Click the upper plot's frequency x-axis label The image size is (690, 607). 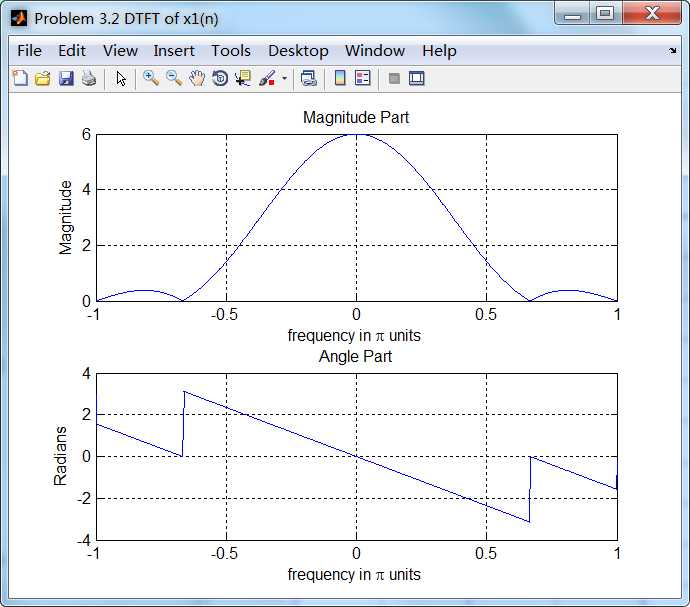[354, 335]
